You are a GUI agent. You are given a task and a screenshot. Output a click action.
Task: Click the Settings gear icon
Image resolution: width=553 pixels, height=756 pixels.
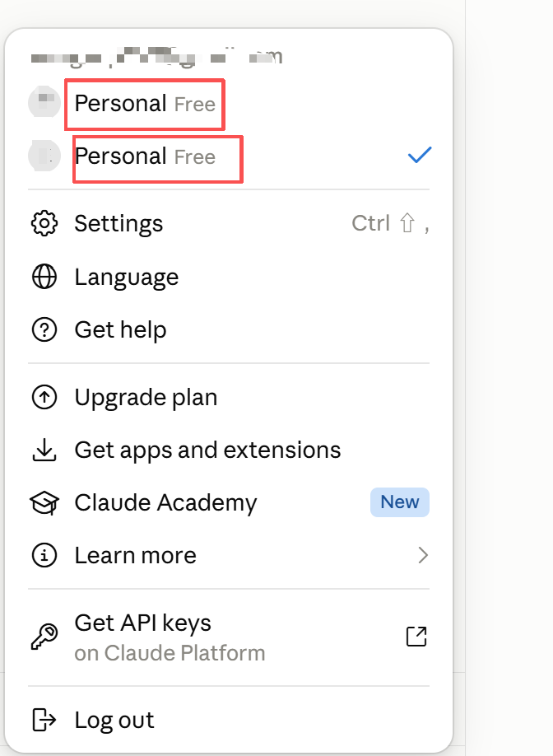pos(44,224)
